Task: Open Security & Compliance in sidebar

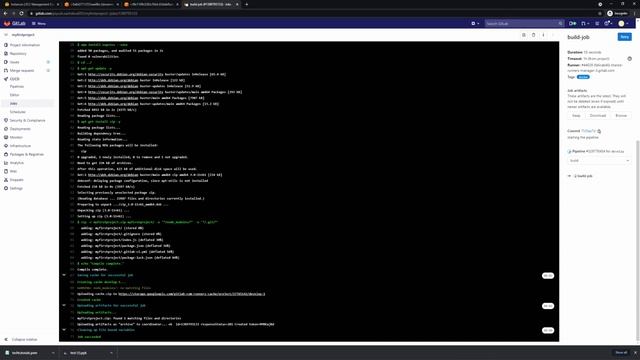Action: [27, 120]
